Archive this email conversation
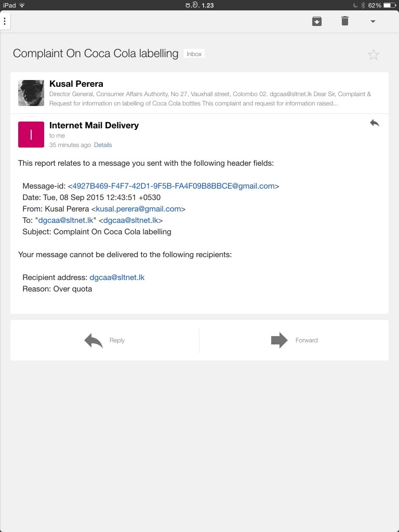 click(317, 21)
